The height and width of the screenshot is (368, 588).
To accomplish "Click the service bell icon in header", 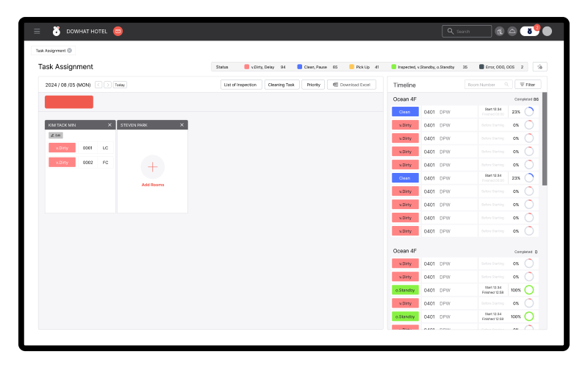I will coord(512,32).
